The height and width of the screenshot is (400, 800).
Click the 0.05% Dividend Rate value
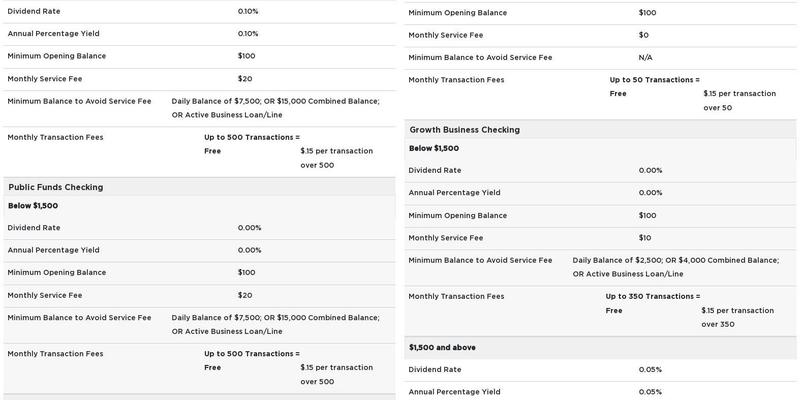click(650, 369)
